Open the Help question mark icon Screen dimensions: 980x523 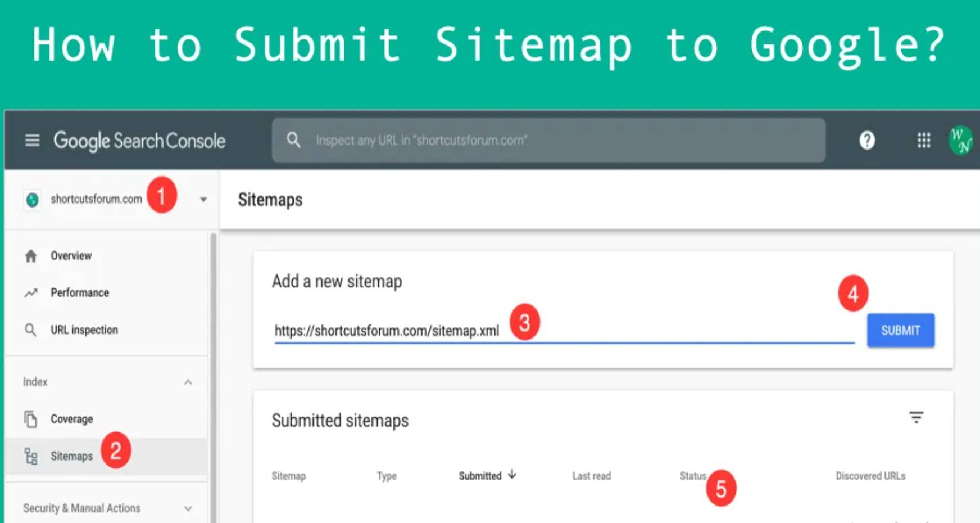point(867,140)
